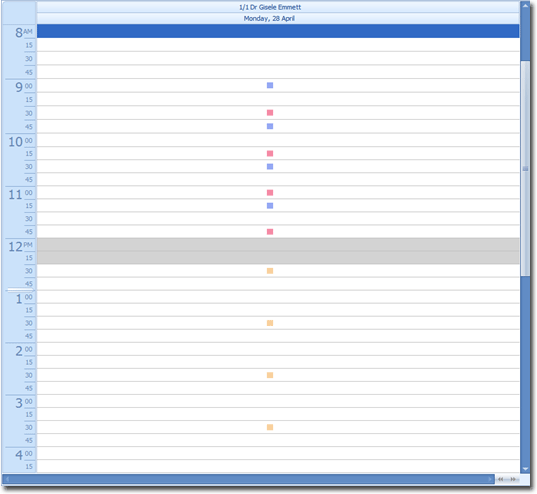This screenshot has height=494, width=537.
Task: Click the next-page double arrow button
Action: [x=513, y=479]
